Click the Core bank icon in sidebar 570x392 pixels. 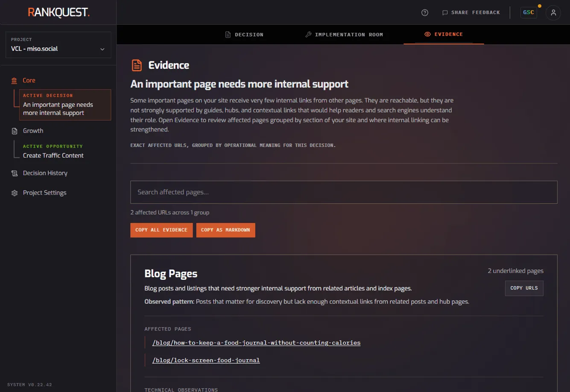(15, 81)
